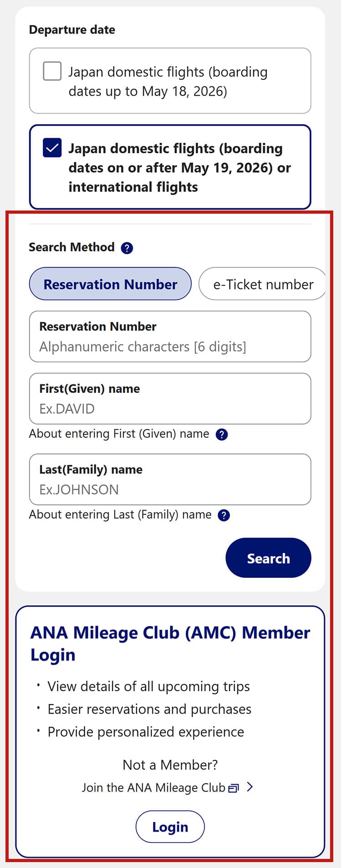Check the flights up to May 18, 2026 checkbox

[52, 71]
